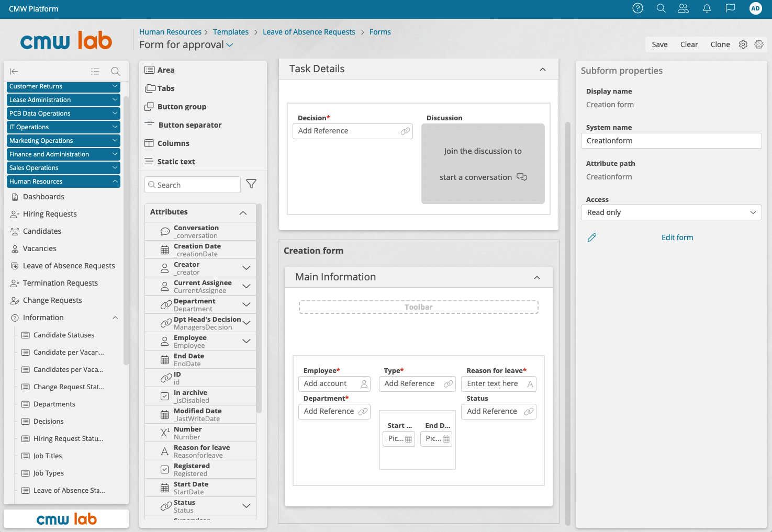
Task: Click the System name input field
Action: click(671, 141)
